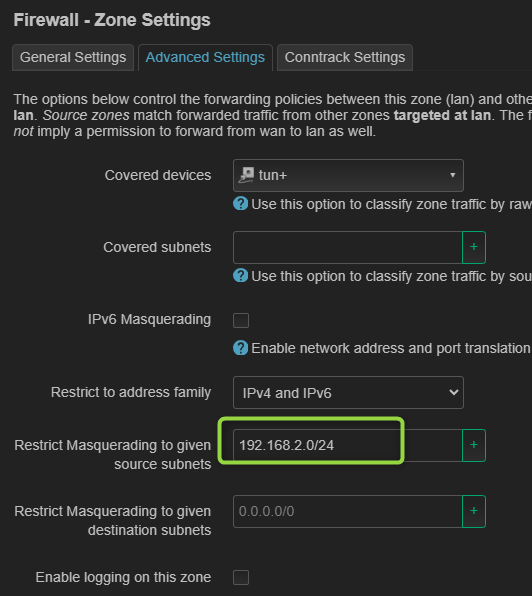
Task: Click the 192.168.2.0/24 source subnets field
Action: [347, 445]
